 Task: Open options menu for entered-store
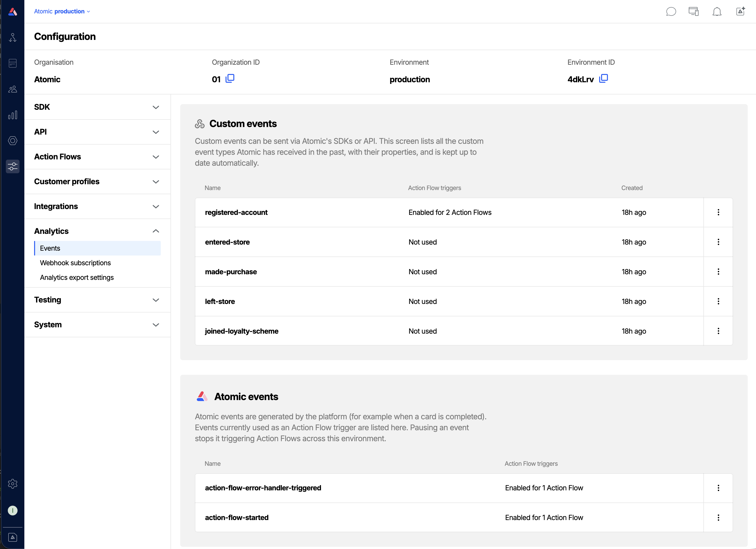point(718,242)
